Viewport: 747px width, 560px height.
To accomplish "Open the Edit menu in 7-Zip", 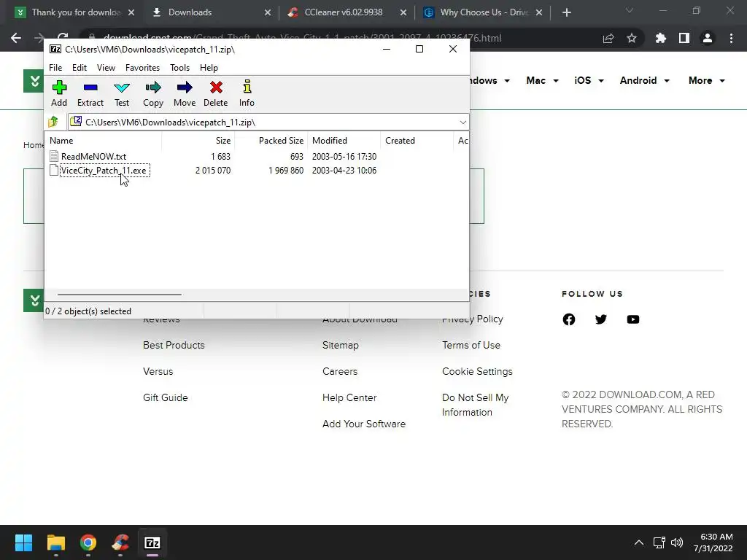I will 79,68.
